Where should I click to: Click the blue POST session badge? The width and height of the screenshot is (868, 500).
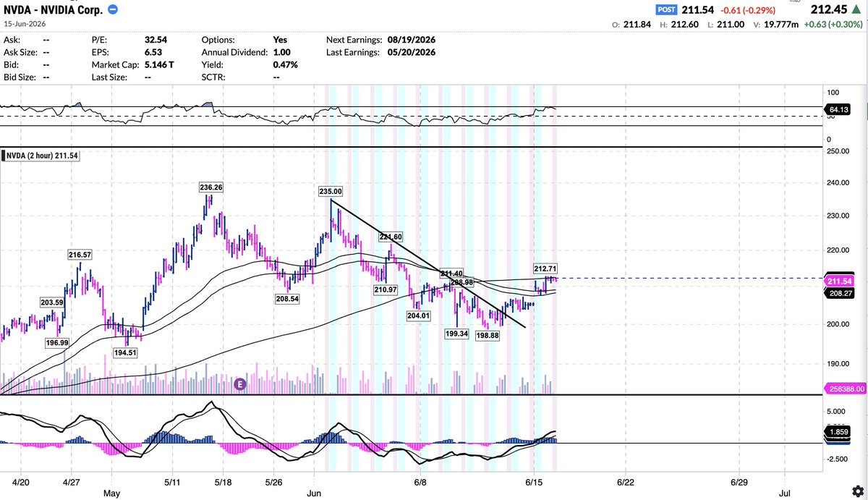click(x=667, y=10)
